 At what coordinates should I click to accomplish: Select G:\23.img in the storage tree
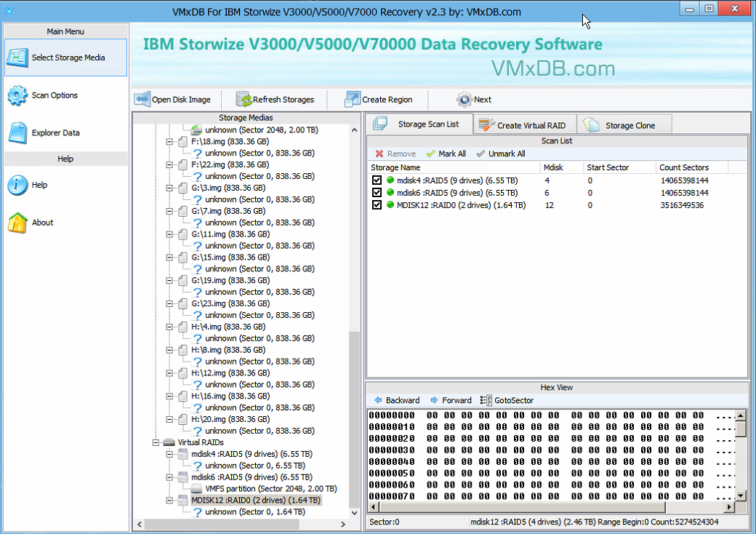[230, 303]
